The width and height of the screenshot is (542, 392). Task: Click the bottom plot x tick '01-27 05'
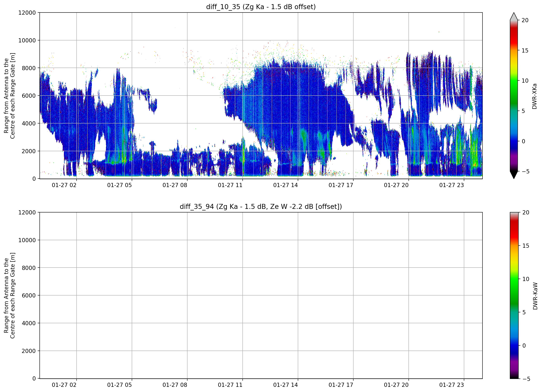(x=119, y=385)
